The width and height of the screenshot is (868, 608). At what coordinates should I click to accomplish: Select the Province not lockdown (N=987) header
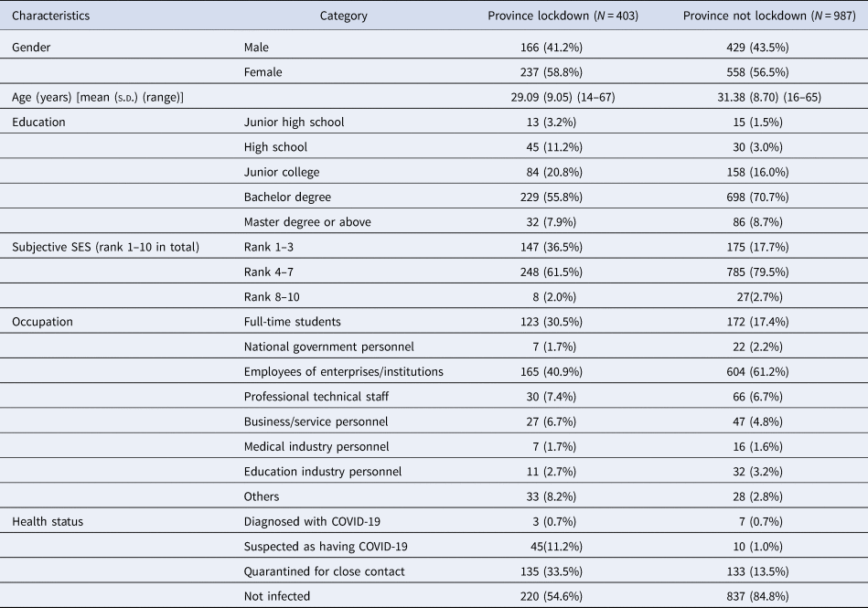(758, 16)
